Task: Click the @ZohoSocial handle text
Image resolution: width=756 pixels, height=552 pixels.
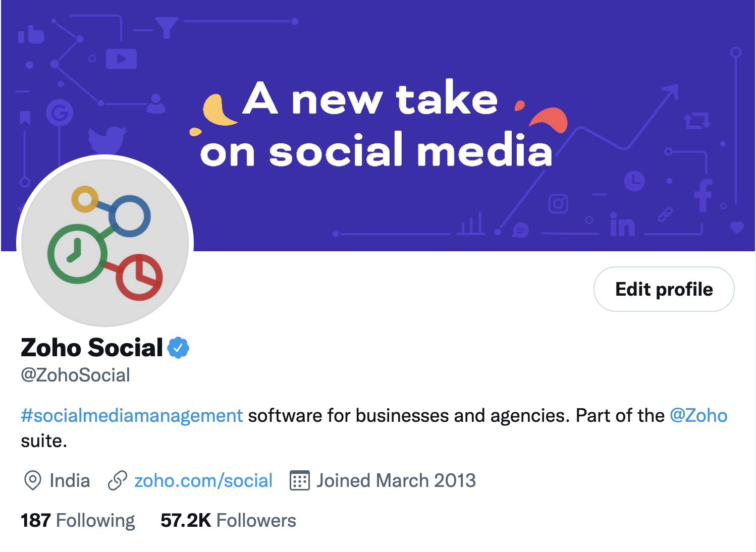Action: (x=75, y=375)
